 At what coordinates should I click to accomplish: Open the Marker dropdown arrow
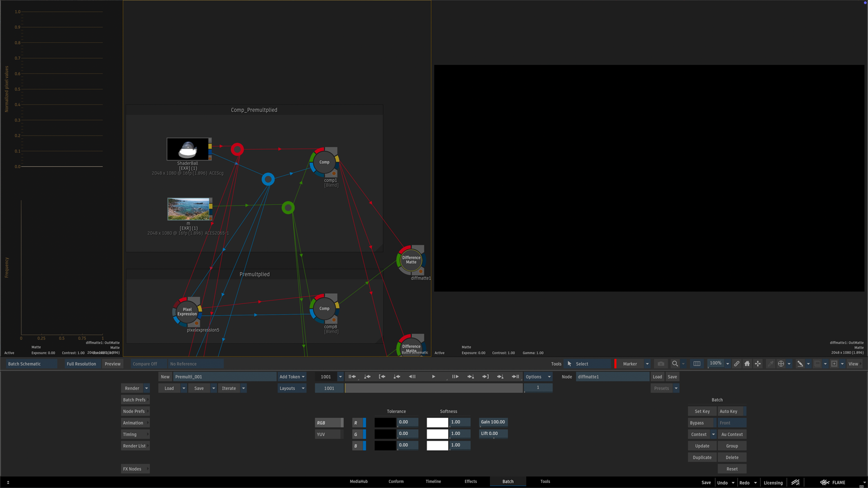(x=647, y=364)
